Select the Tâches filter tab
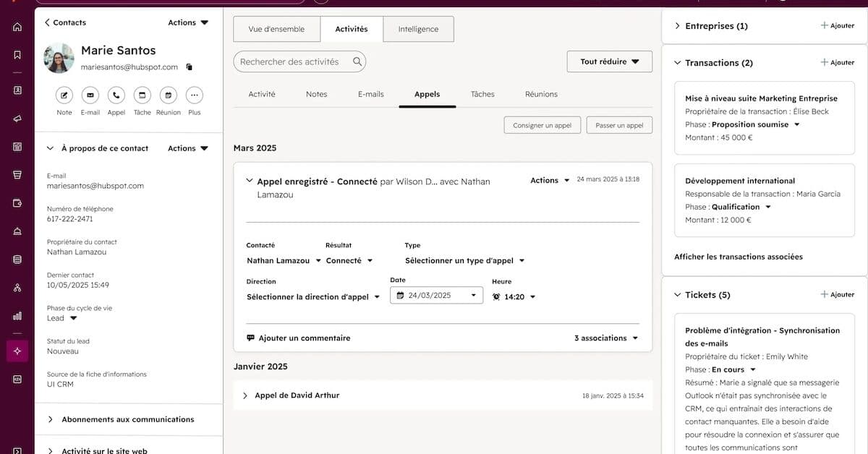The image size is (868, 454). [x=482, y=94]
